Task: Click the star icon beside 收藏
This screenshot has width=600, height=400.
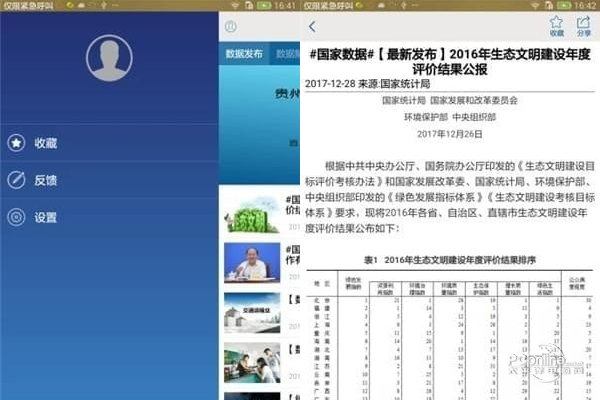Action: coord(16,143)
